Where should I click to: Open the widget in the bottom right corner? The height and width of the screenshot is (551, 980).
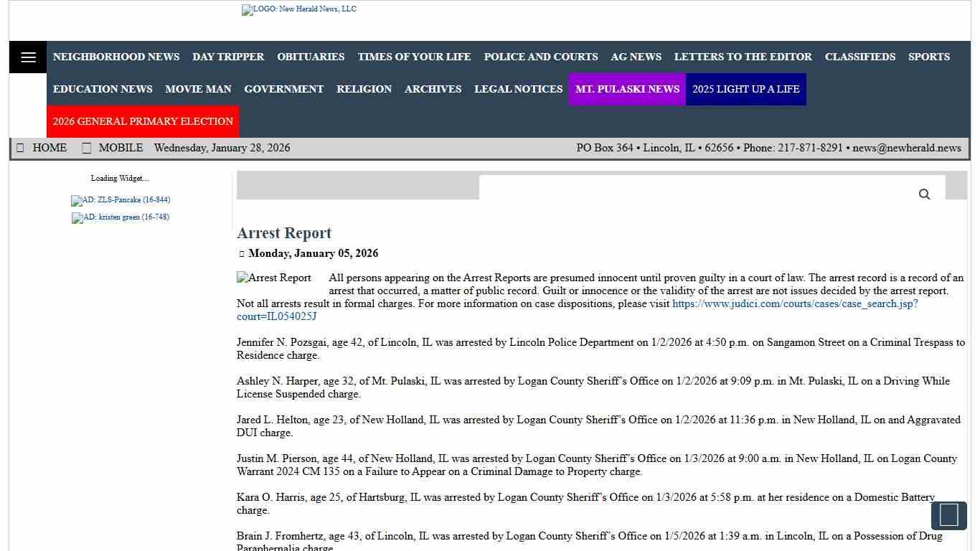click(948, 515)
